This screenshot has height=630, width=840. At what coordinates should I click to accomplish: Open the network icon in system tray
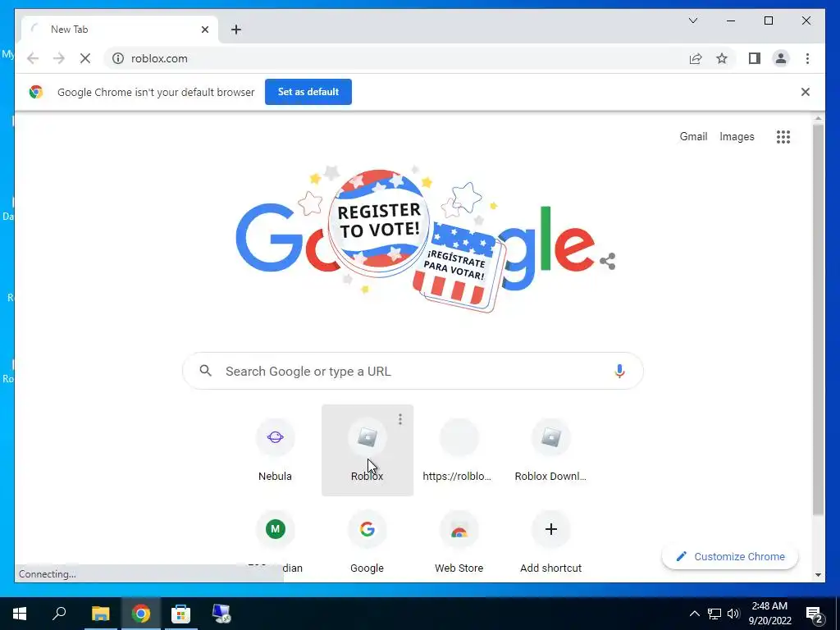click(x=714, y=614)
